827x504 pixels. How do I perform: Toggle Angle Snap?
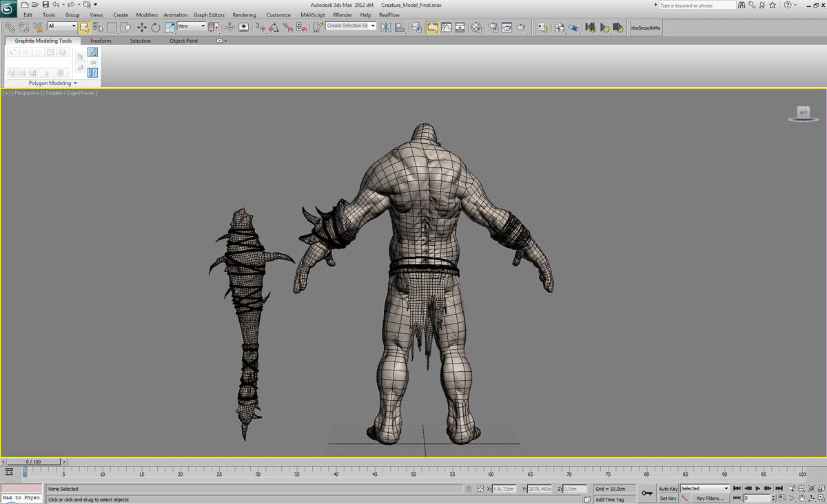(x=274, y=28)
